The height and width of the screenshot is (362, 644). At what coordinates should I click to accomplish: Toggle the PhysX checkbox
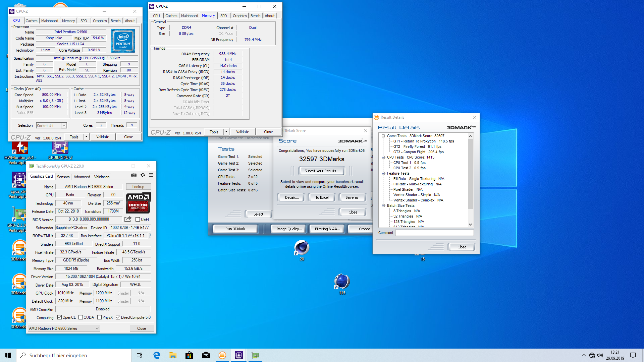click(x=99, y=317)
